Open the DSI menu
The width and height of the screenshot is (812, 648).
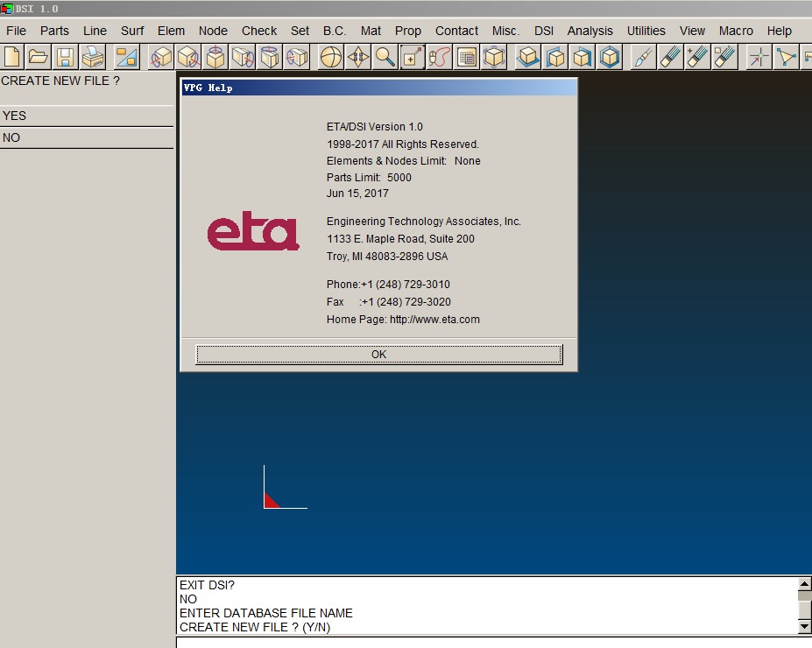tap(544, 31)
